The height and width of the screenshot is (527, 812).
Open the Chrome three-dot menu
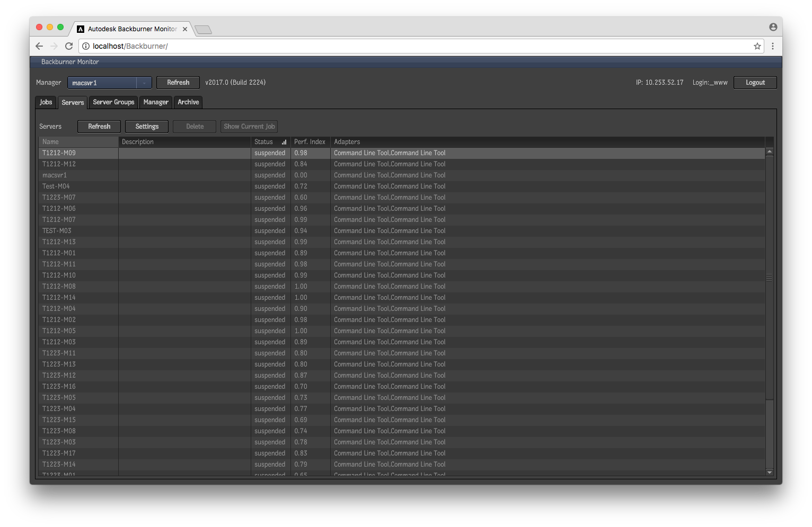(773, 46)
